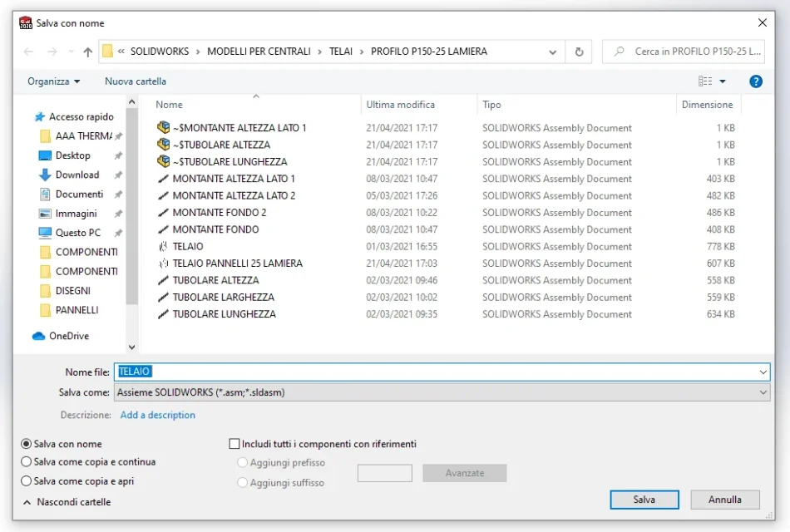The height and width of the screenshot is (532, 790).
Task: Open the Nome file dropdown arrow
Action: (763, 372)
